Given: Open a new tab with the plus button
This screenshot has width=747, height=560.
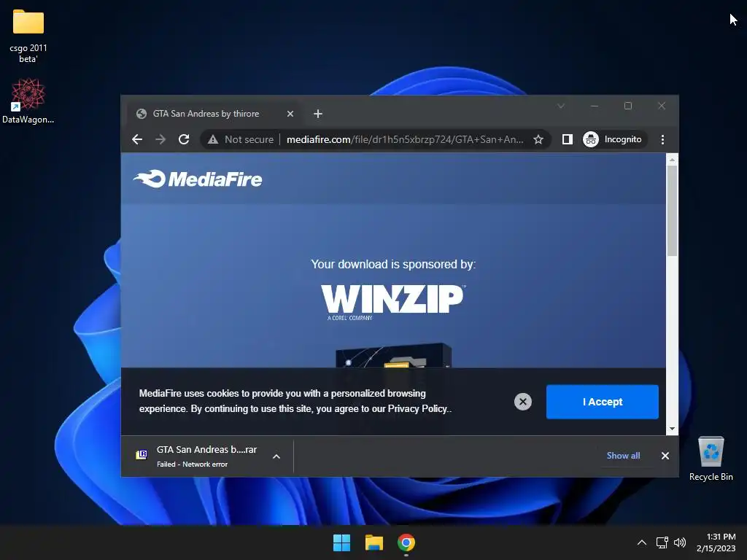Looking at the screenshot, I should [x=318, y=114].
